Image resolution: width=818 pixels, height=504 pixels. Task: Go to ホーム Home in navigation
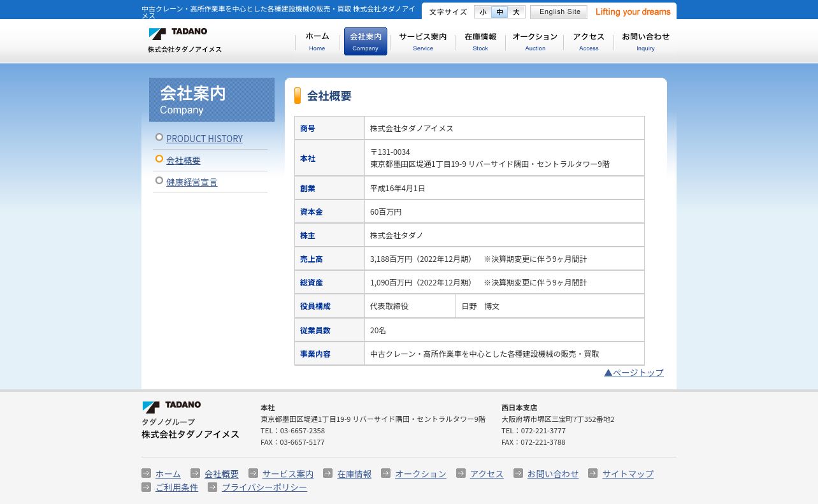pyautogui.click(x=317, y=41)
